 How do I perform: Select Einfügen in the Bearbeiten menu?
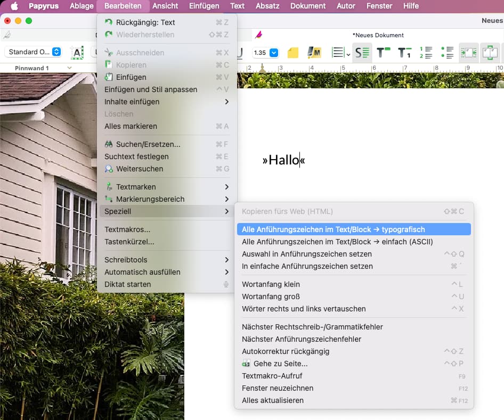[x=167, y=77]
